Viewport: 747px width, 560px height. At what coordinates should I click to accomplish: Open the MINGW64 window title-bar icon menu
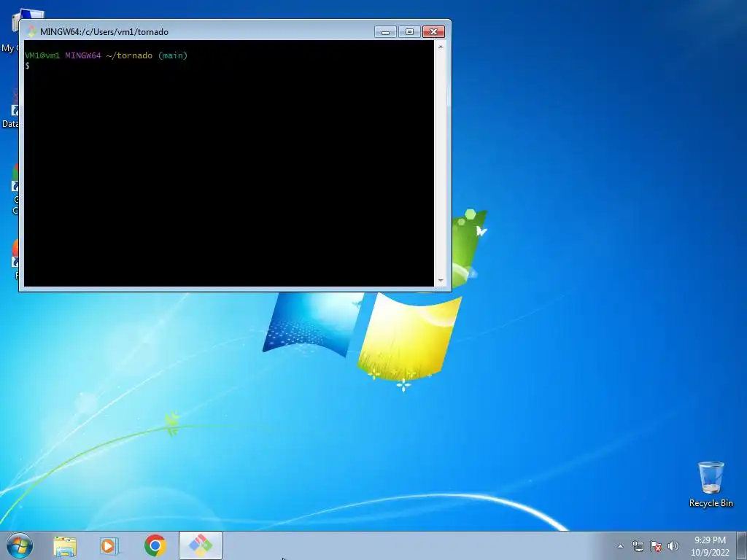31,32
